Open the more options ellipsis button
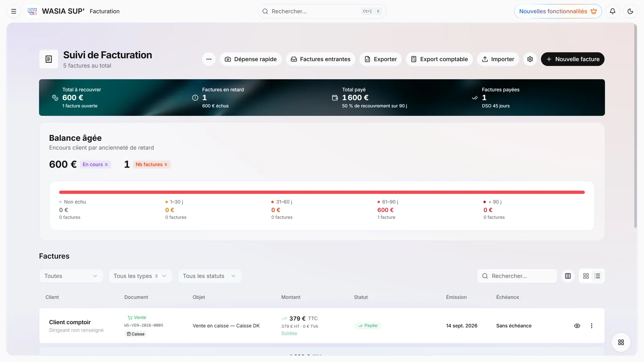The height and width of the screenshot is (362, 644). point(209,59)
